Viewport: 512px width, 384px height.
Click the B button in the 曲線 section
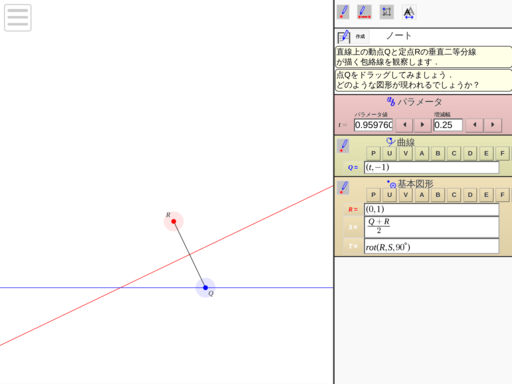[x=438, y=153]
